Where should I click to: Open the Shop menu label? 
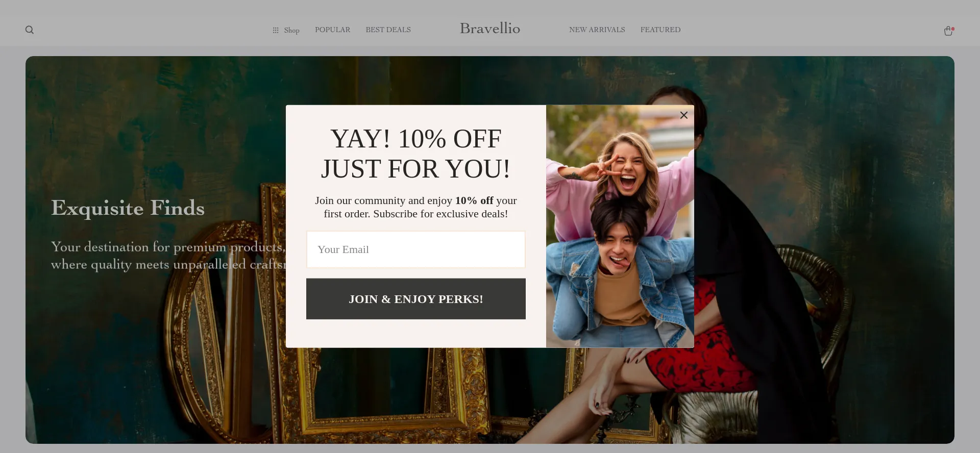coord(291,31)
